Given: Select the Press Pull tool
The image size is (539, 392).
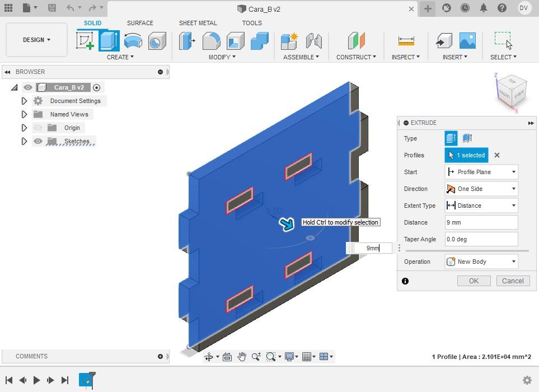Looking at the screenshot, I should 187,40.
